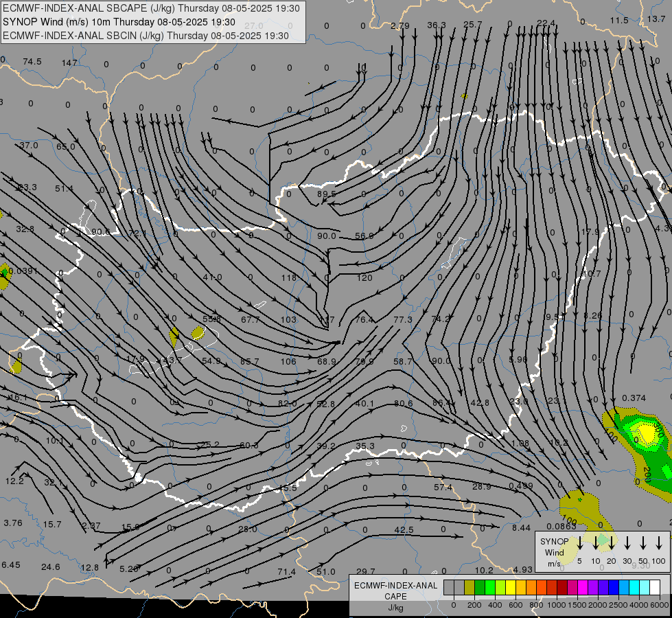Click the grid value 106
The image size is (672, 618).
pyautogui.click(x=288, y=362)
